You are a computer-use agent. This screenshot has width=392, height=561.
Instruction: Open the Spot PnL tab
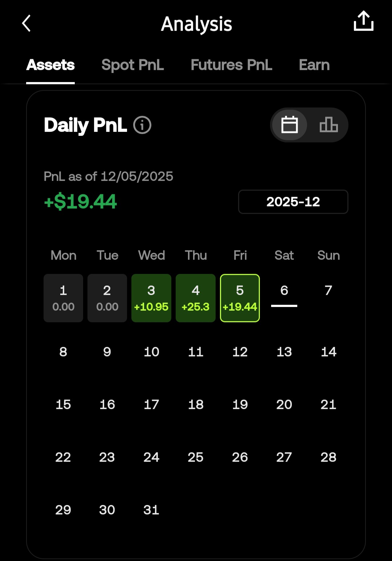click(132, 65)
